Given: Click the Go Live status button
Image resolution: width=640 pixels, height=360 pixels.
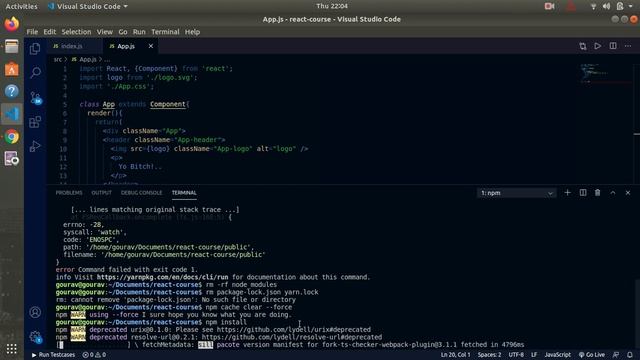Looking at the screenshot, I should click(592, 355).
